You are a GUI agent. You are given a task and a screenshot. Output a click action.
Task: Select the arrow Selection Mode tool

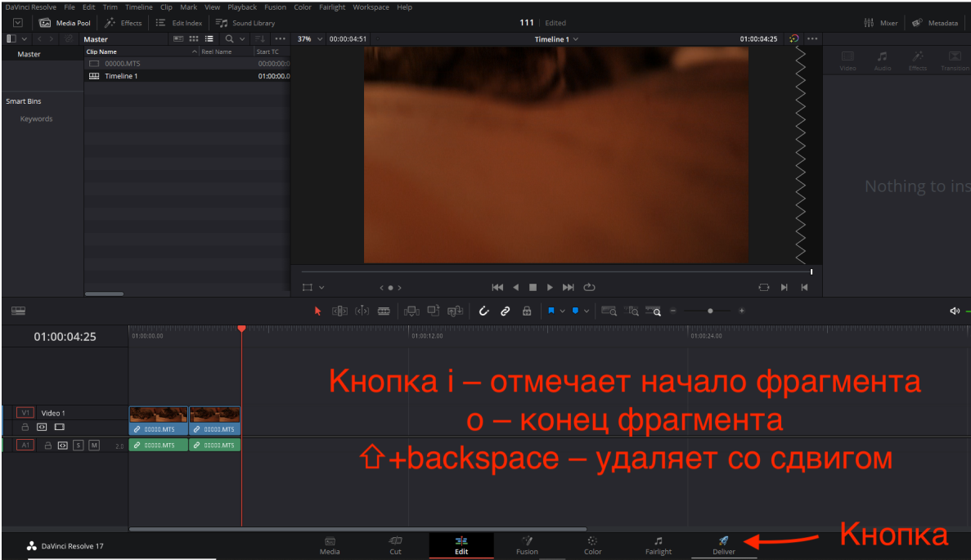(x=317, y=311)
